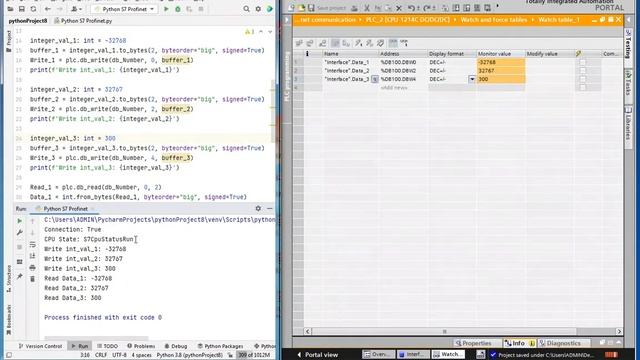640x360 pixels.
Task: Rerun using the green play icon in Run panel
Action: [x=19, y=221]
